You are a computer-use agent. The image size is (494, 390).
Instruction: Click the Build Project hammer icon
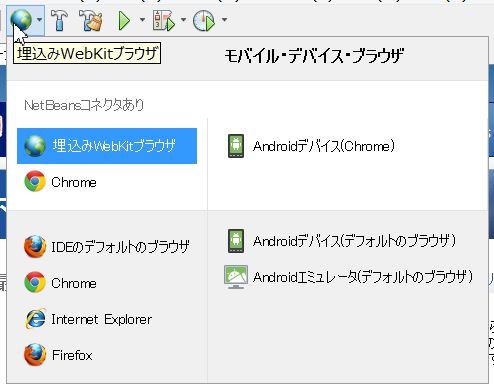tap(59, 20)
